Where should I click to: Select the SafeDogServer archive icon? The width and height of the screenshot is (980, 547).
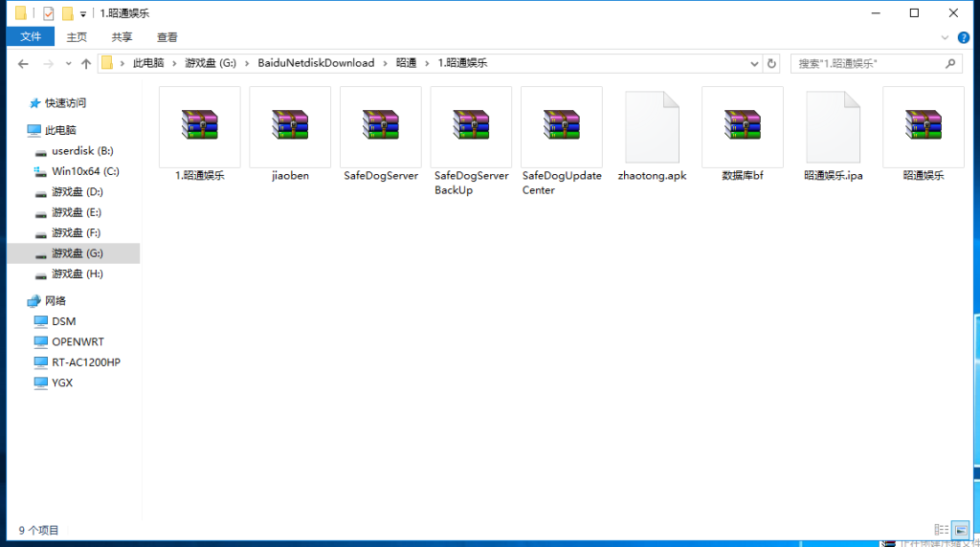click(x=381, y=125)
